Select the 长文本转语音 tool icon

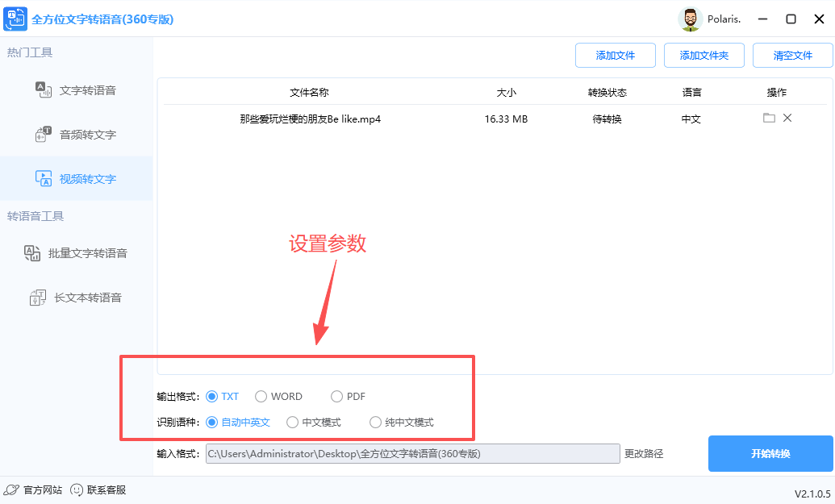(x=38, y=297)
